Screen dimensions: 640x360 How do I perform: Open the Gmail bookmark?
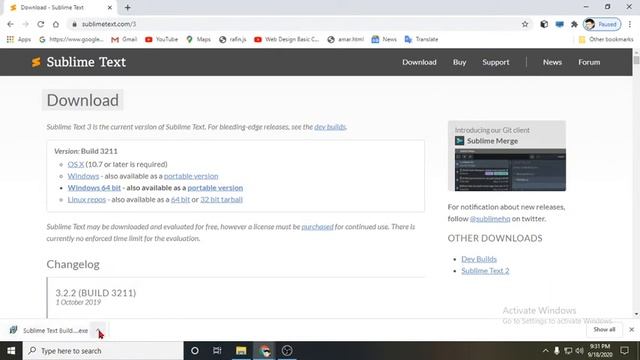coord(124,39)
